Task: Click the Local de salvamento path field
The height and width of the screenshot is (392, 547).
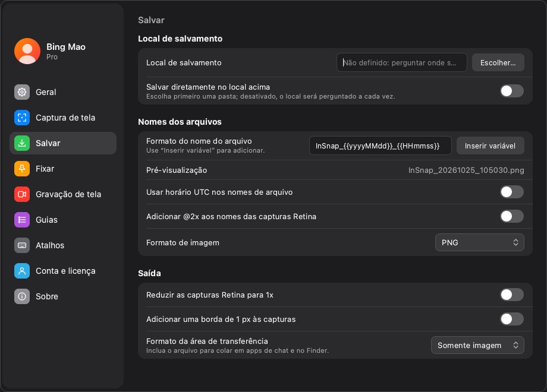Action: (401, 63)
